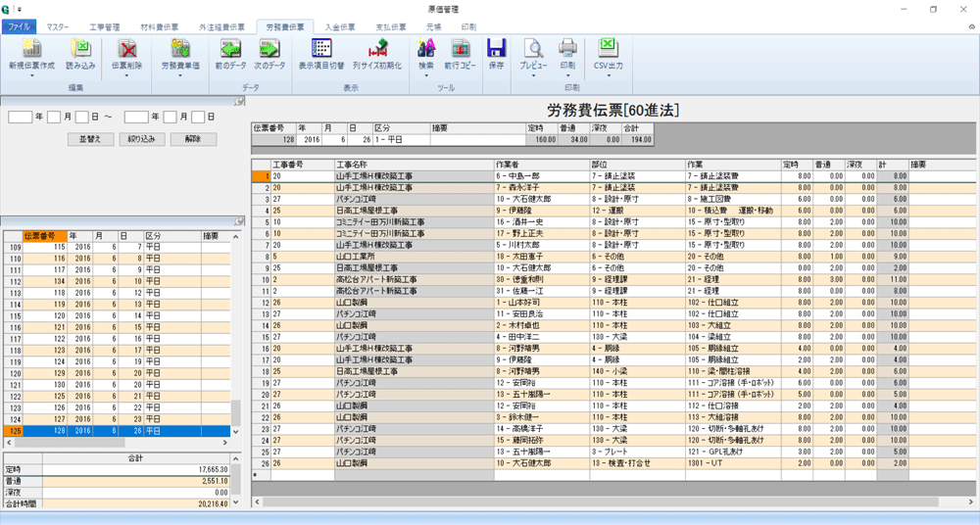Save the slip using the 保存 floppy icon
This screenshot has height=525, width=980.
click(x=496, y=49)
